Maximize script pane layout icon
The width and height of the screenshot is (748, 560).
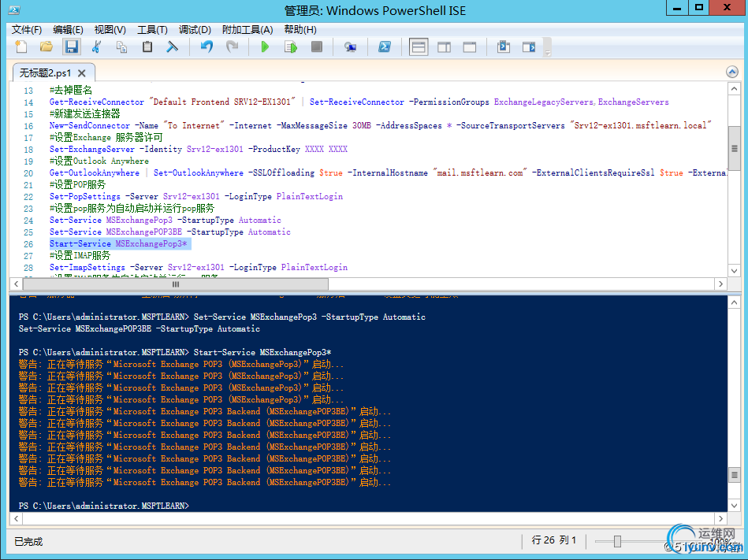[x=470, y=46]
